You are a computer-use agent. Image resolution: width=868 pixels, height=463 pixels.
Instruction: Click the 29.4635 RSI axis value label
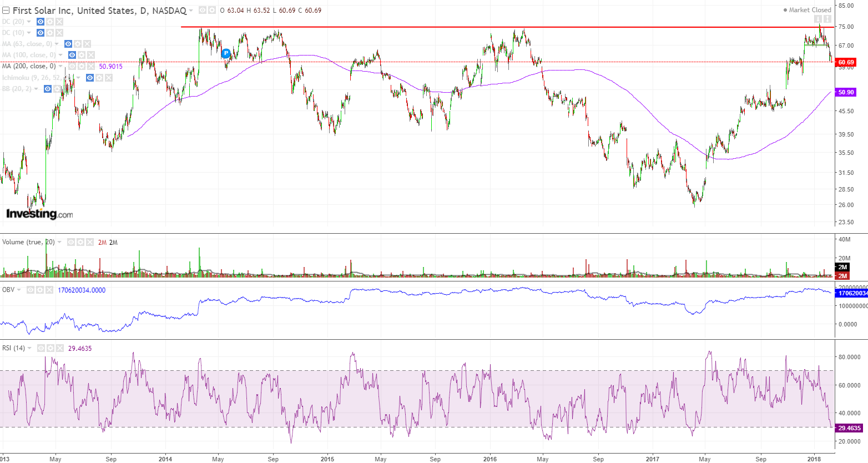(x=850, y=428)
